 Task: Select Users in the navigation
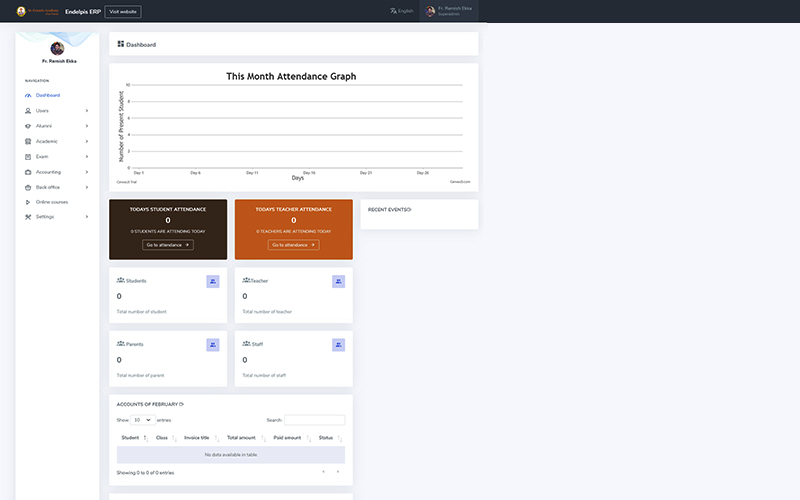point(42,111)
